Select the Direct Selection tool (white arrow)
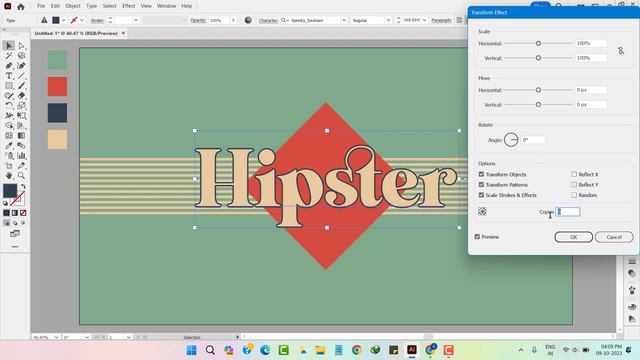The width and height of the screenshot is (640, 360). [21, 46]
